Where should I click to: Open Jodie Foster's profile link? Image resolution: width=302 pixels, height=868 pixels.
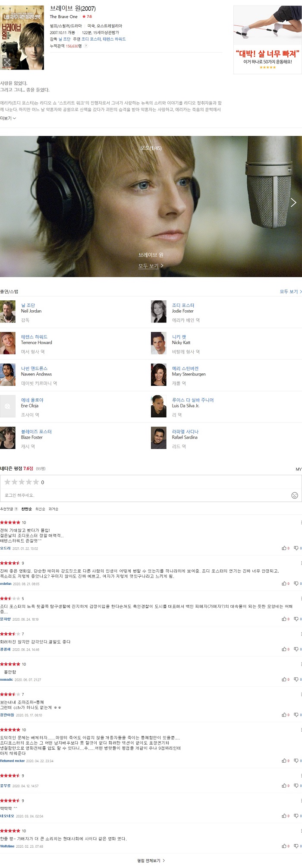pos(183,305)
